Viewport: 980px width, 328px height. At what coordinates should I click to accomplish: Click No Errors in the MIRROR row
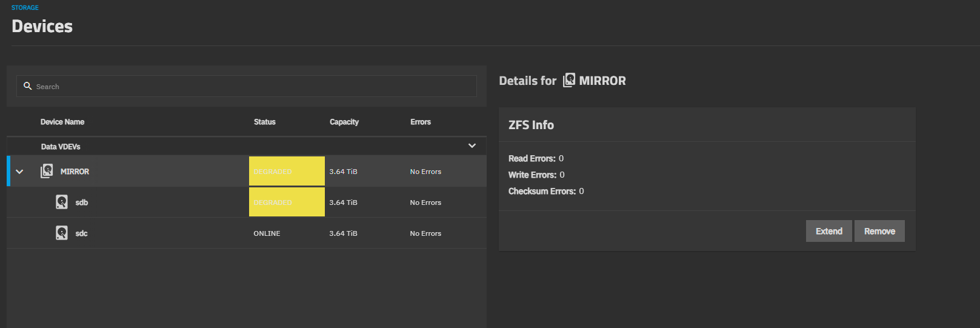point(425,172)
